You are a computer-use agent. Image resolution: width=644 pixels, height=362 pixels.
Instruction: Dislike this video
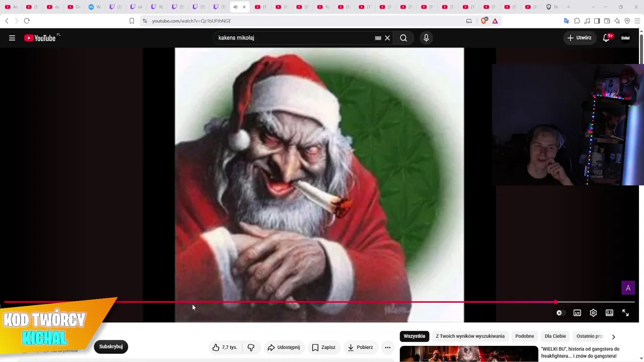pos(251,347)
